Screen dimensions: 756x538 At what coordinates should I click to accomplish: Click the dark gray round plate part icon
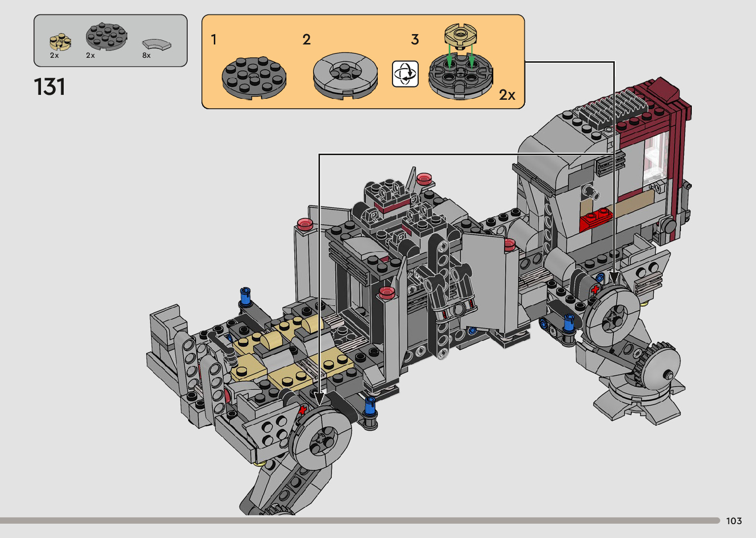(x=106, y=36)
